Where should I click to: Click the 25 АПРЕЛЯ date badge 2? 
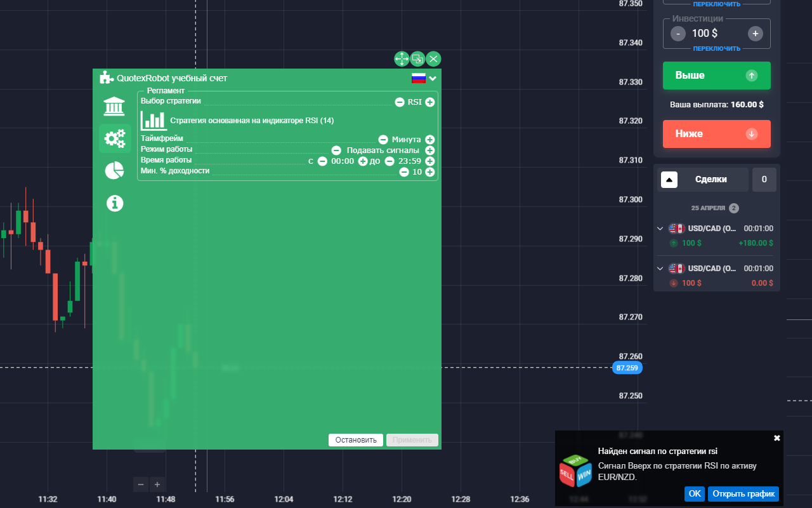point(734,208)
